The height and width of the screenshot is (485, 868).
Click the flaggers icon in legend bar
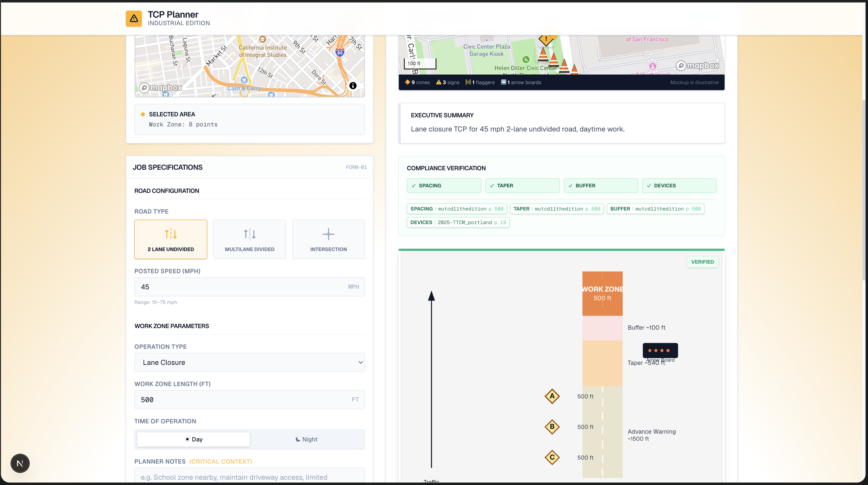point(468,82)
